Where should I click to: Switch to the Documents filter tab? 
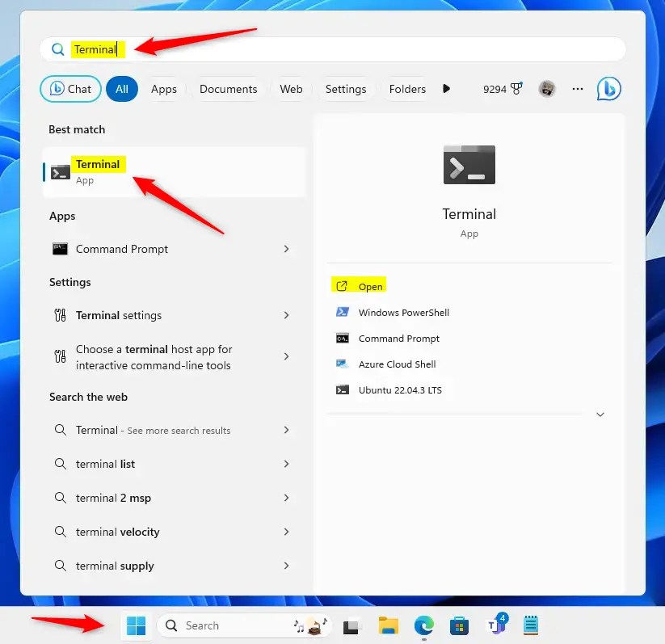click(x=228, y=89)
